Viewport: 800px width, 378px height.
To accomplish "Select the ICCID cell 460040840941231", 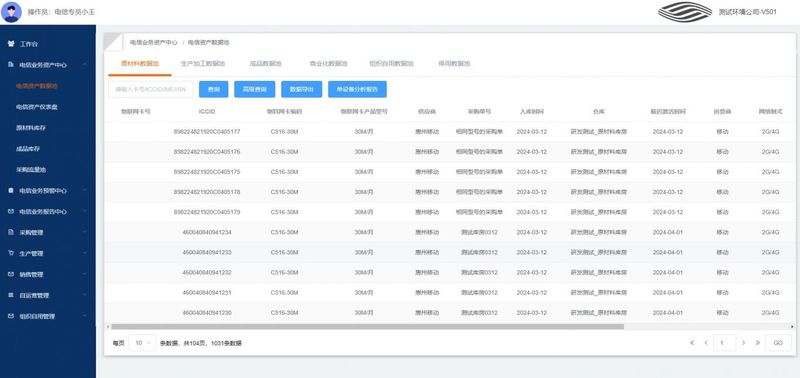I will 207,293.
